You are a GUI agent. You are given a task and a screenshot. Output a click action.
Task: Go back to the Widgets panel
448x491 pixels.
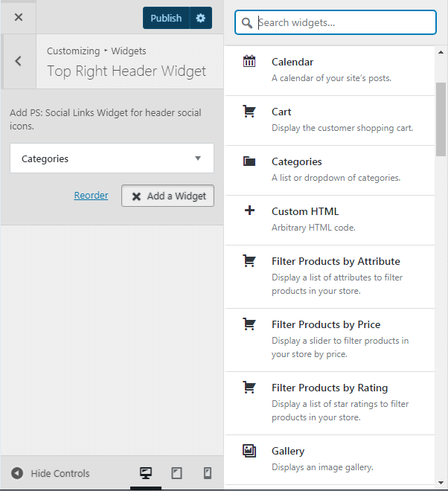pos(19,61)
